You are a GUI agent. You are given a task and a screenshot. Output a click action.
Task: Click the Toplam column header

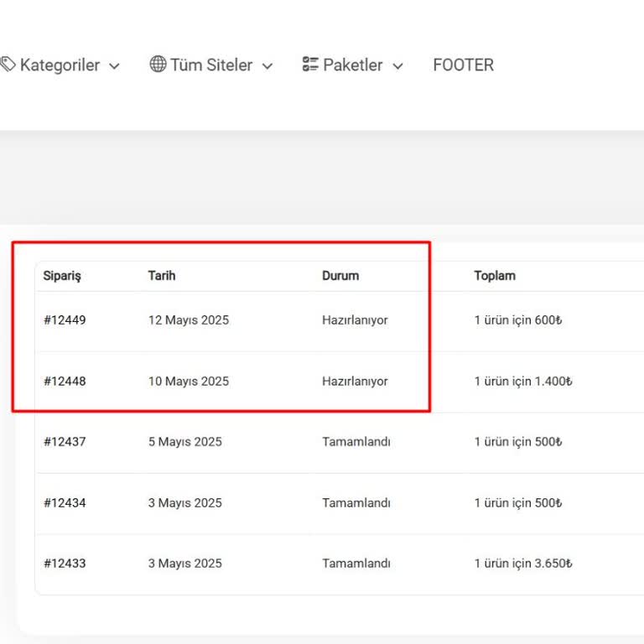click(495, 276)
